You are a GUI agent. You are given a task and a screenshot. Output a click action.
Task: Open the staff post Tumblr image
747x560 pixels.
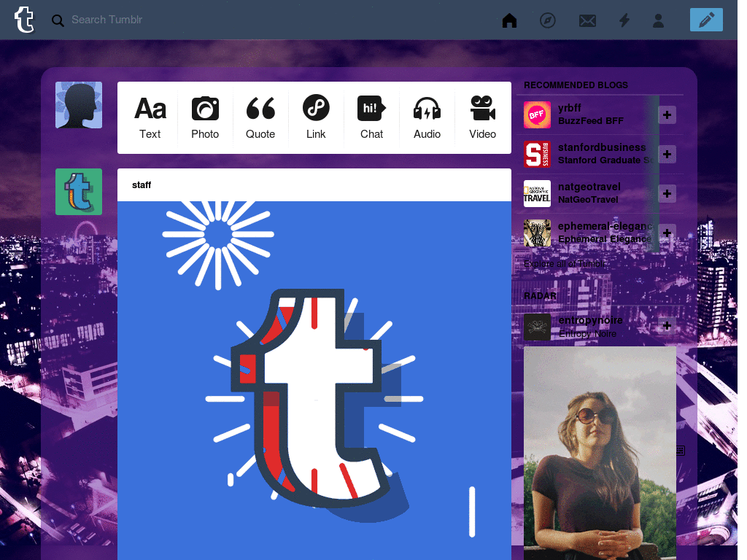tap(314, 381)
